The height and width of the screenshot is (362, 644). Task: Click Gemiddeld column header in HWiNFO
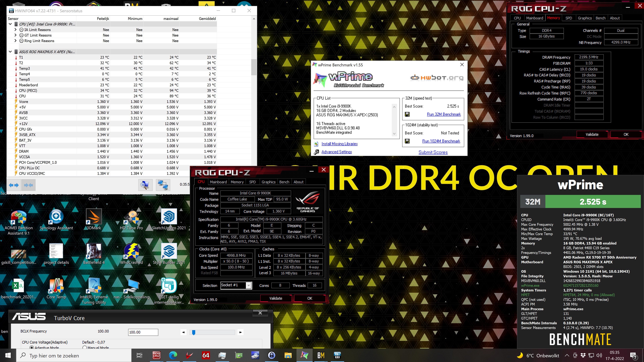207,18
